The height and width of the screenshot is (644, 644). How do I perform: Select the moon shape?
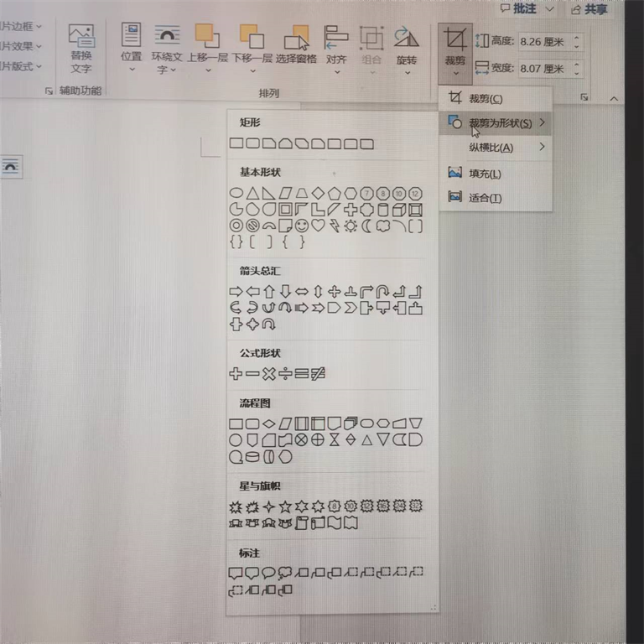click(x=366, y=226)
